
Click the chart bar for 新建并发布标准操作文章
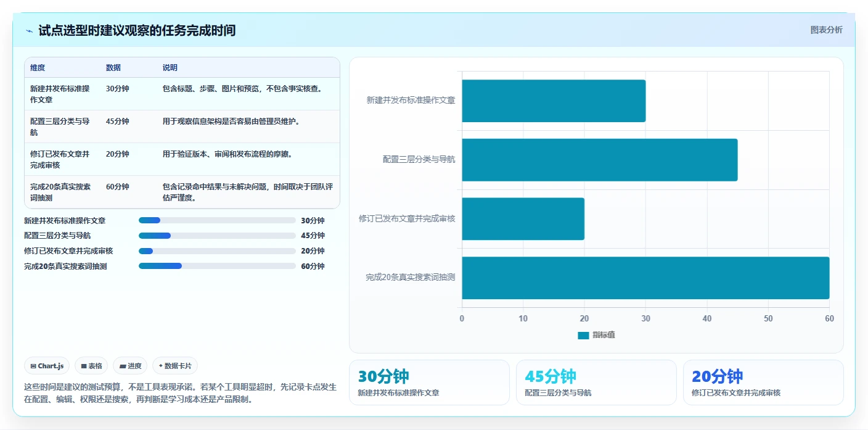pyautogui.click(x=554, y=101)
